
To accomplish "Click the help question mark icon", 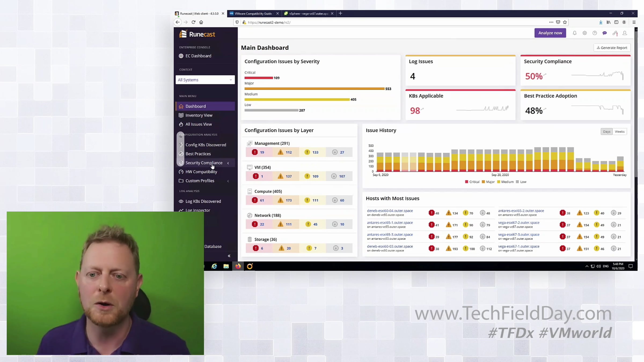I will tap(595, 33).
